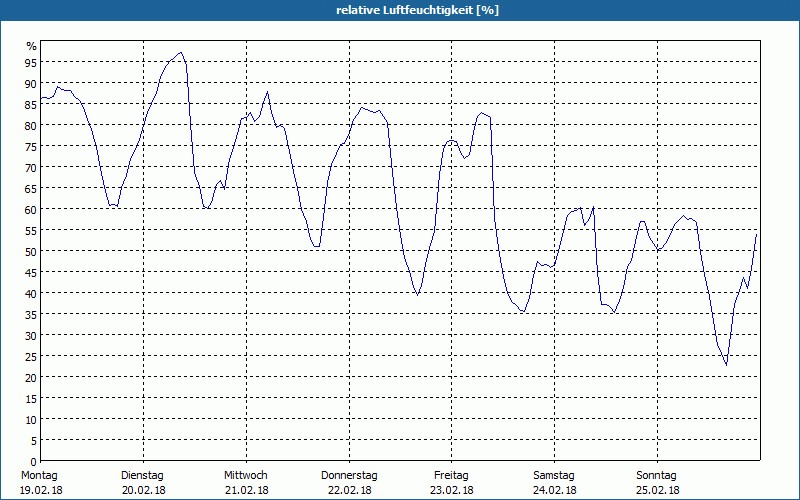Click the Mittwoch 21.02.18 axis label
The width and height of the screenshot is (800, 500).
246,482
